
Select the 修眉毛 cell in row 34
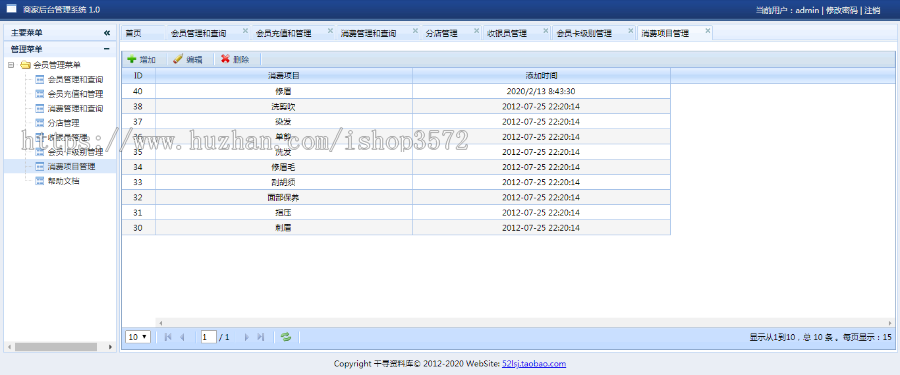[284, 167]
